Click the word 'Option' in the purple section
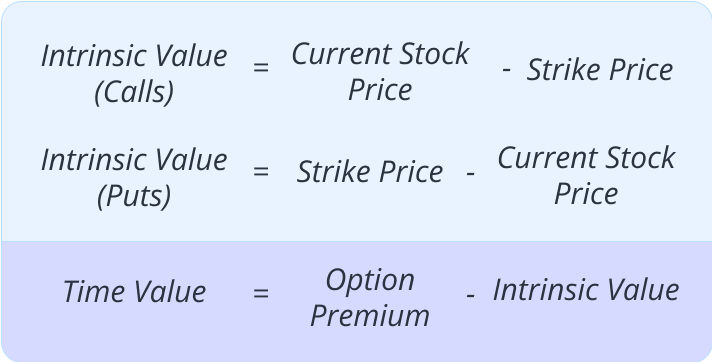 pos(370,280)
